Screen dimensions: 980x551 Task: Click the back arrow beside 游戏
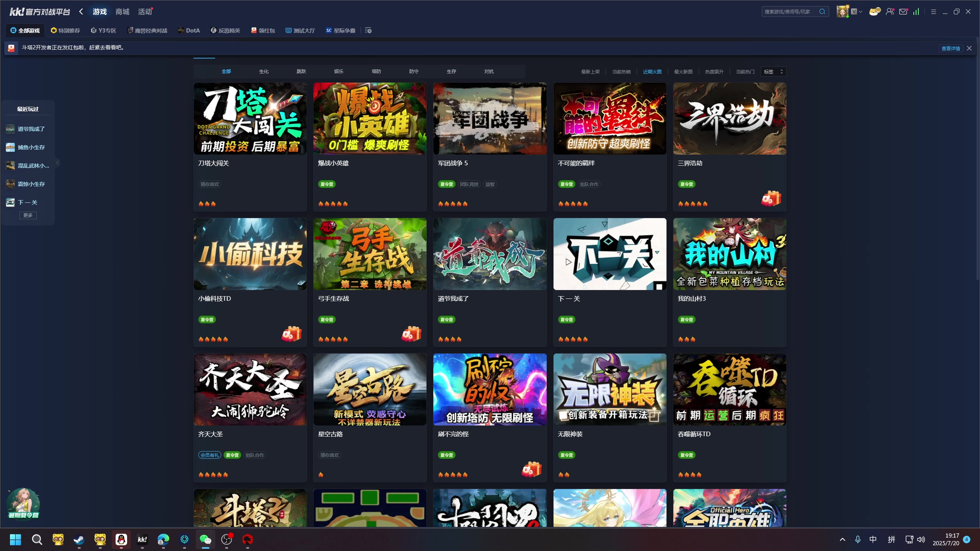[81, 11]
